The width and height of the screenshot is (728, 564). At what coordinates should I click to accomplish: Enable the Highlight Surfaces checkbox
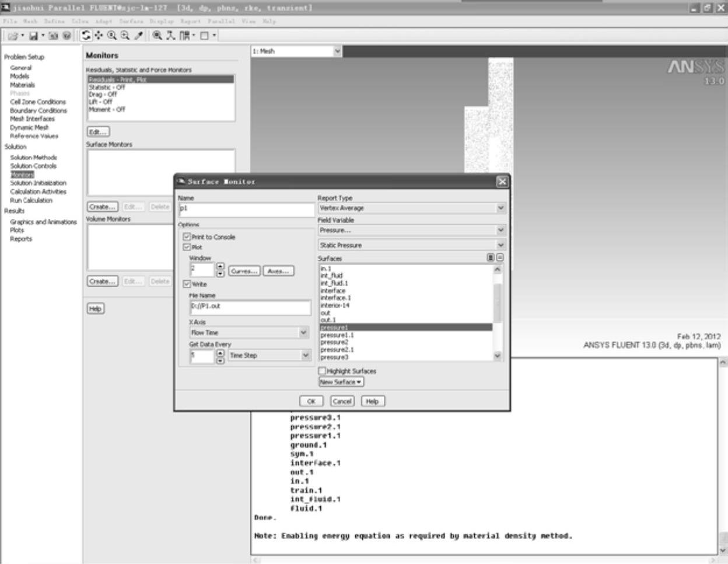click(321, 371)
